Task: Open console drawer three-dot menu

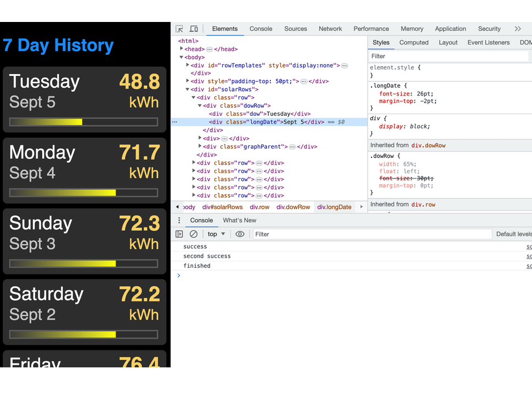Action: [x=179, y=220]
